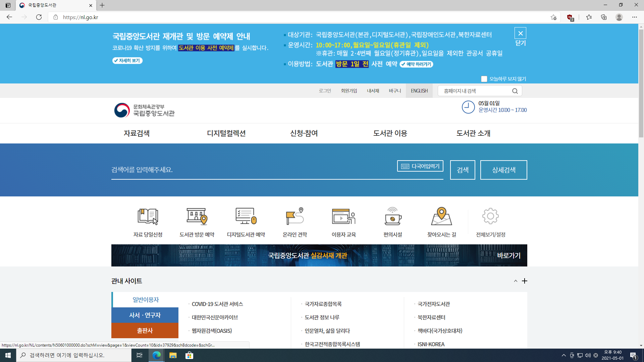Open the 찾아오시는 길 map pin icon
644x362 pixels.
point(442,216)
